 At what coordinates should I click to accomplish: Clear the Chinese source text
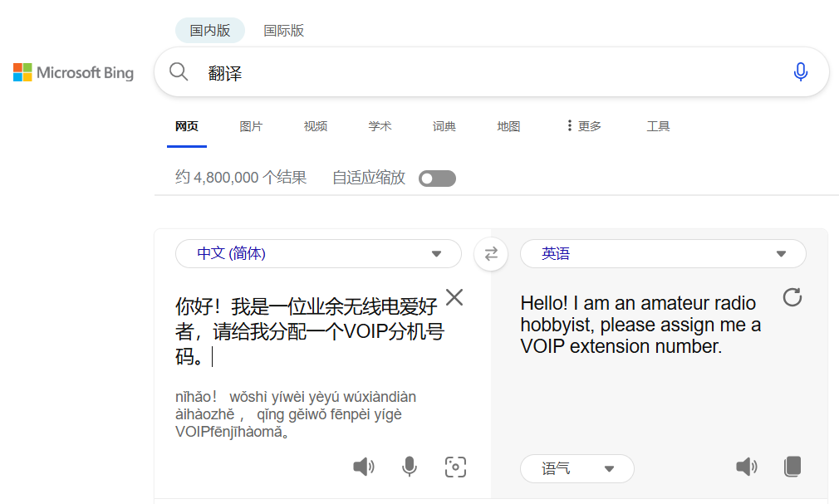tap(454, 298)
